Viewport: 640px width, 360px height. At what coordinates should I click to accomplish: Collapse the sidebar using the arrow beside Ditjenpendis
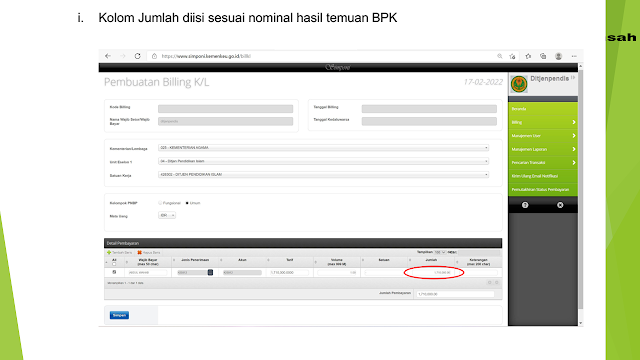tap(573, 78)
